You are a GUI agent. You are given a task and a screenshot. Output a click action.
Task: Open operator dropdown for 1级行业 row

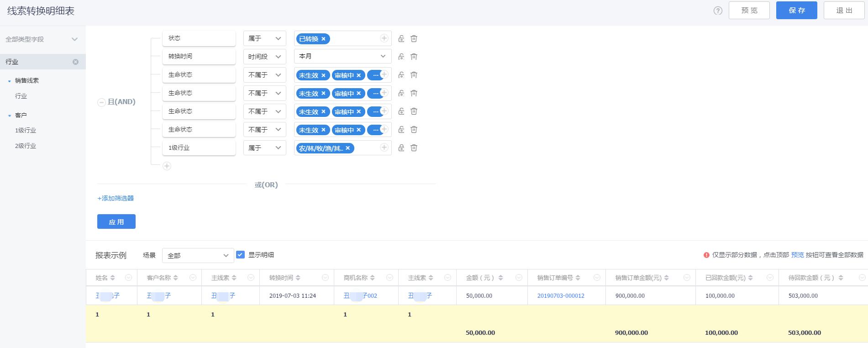[265, 148]
